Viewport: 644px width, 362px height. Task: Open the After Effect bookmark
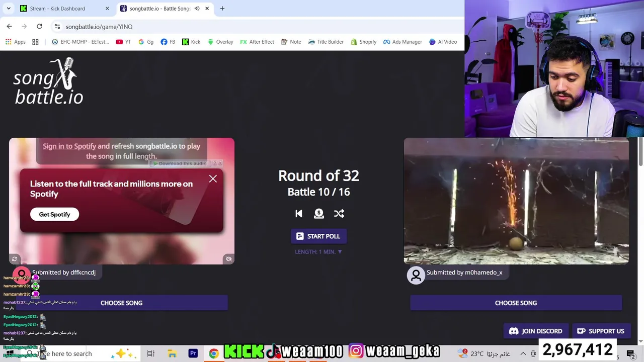(x=257, y=42)
